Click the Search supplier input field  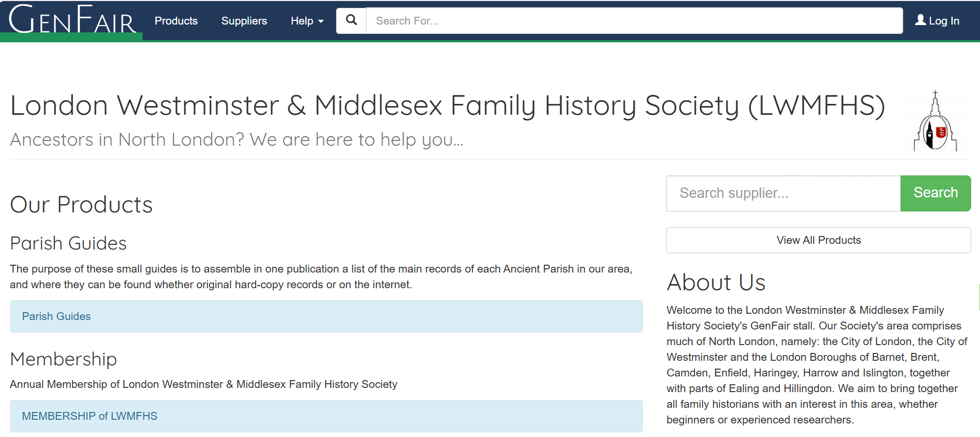tap(783, 193)
